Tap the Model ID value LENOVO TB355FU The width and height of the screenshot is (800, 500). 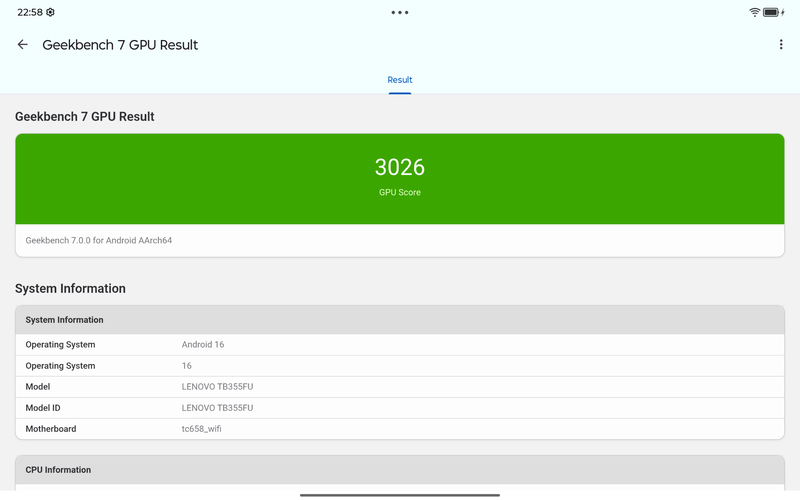217,408
